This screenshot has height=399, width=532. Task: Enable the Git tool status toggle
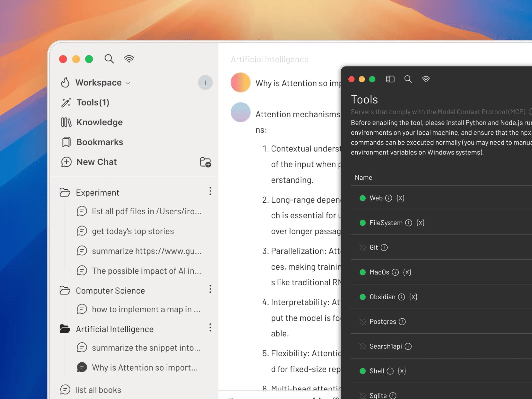click(x=362, y=248)
